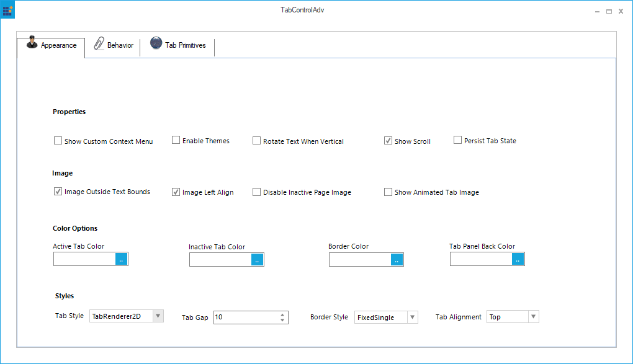633x364 pixels.
Task: Click the Tab Gap value field
Action: coord(245,317)
